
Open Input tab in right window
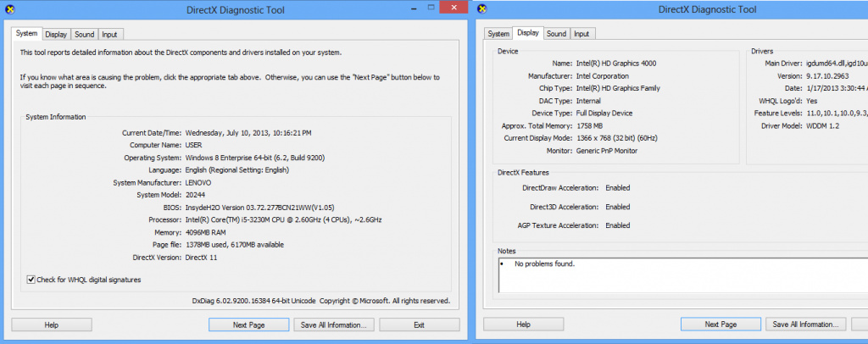tap(581, 34)
